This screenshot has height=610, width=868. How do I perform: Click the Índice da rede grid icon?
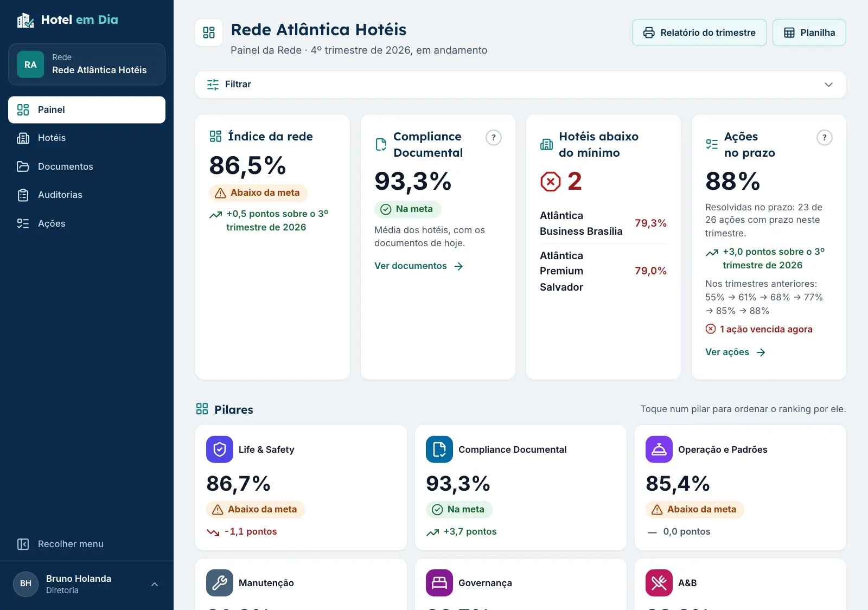click(x=215, y=136)
